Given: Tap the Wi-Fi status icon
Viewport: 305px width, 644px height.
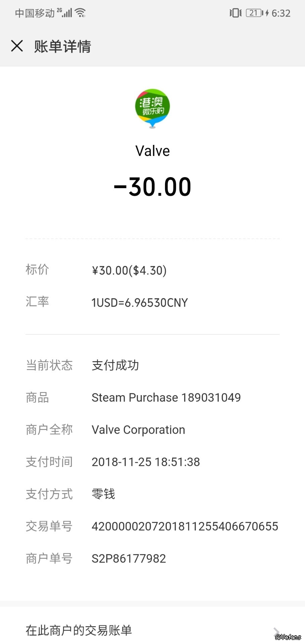Looking at the screenshot, I should click(x=81, y=13).
